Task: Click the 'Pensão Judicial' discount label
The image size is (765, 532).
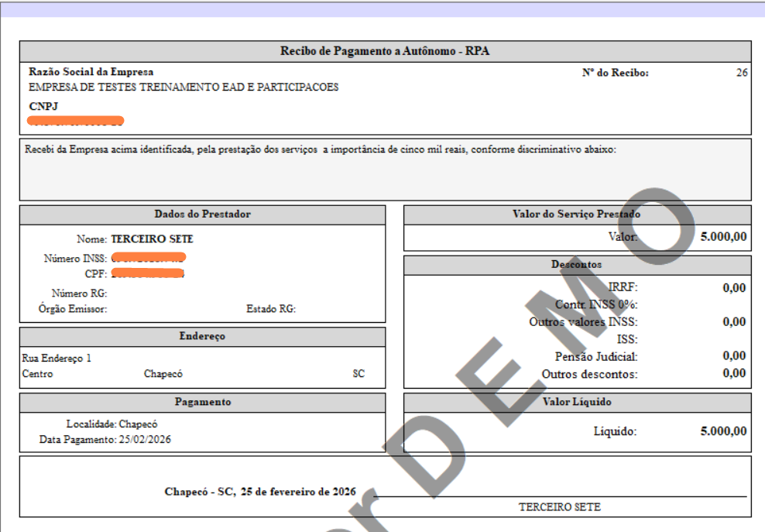Action: 596,357
